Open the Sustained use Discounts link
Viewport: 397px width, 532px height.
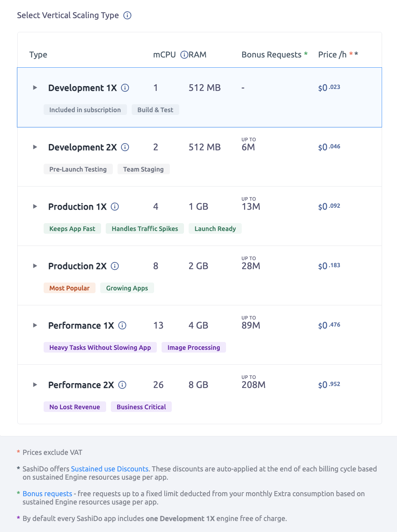coord(110,469)
